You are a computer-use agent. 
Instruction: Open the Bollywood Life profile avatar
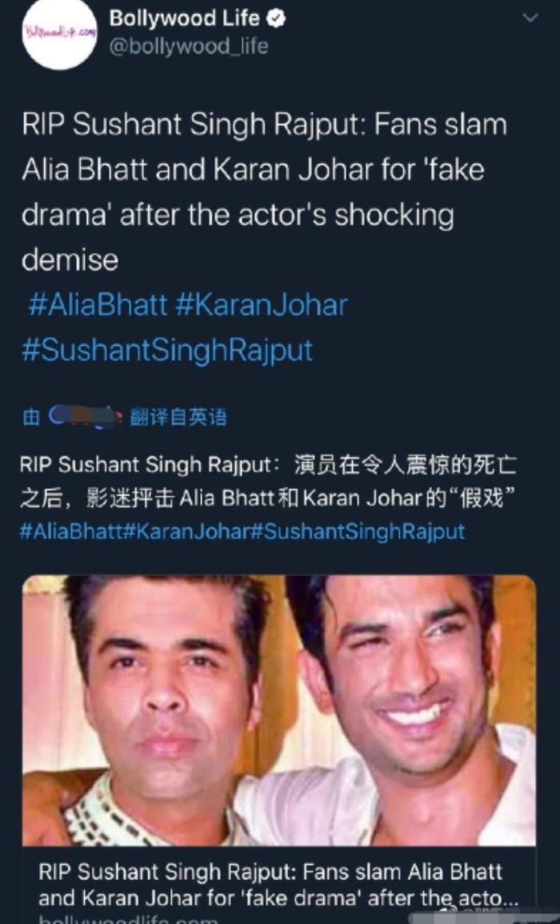point(58,33)
